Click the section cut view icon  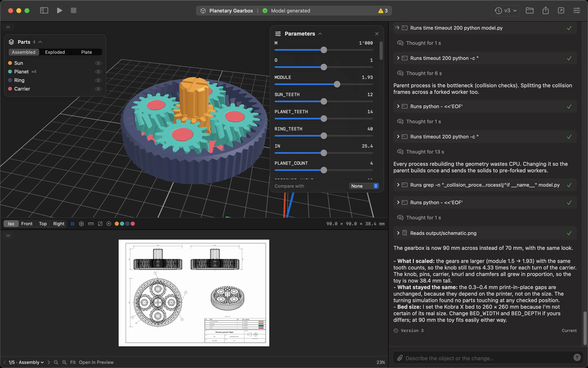point(100,224)
